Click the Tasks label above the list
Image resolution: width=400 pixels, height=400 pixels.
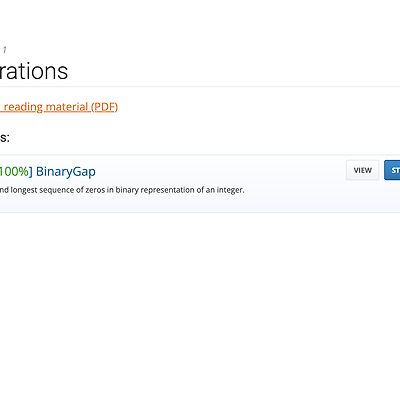5,138
